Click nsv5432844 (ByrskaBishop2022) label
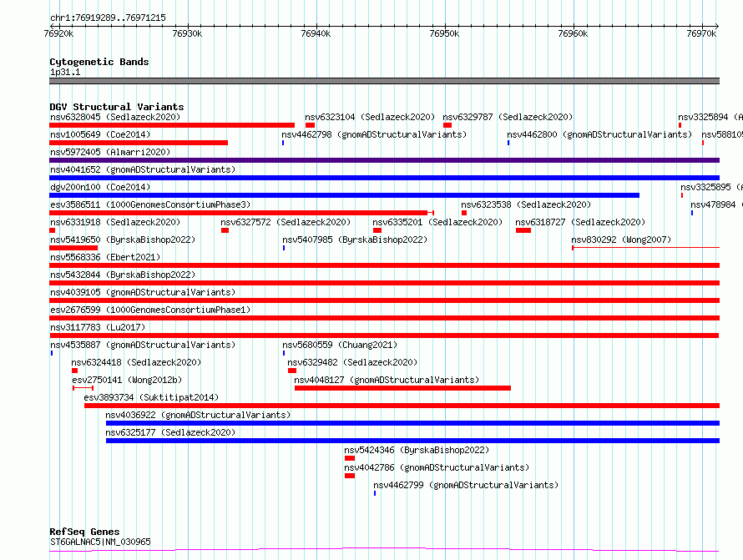The image size is (743, 560). coord(123,275)
